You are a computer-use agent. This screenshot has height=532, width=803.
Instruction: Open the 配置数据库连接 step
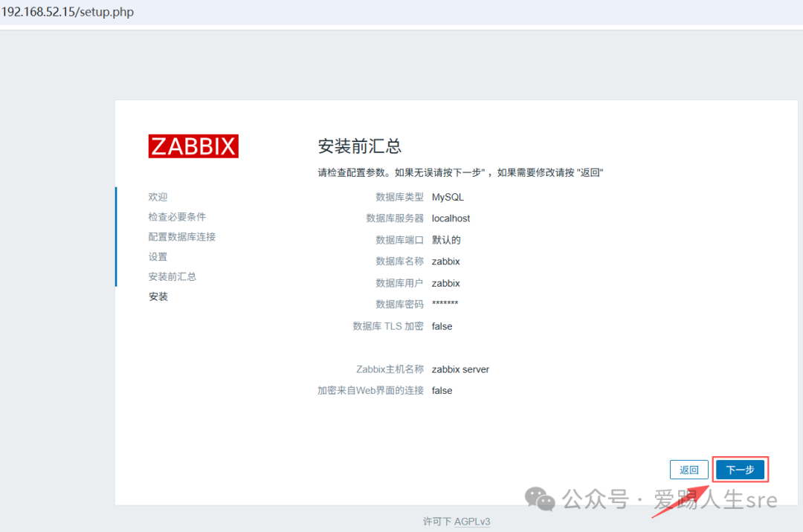point(181,236)
